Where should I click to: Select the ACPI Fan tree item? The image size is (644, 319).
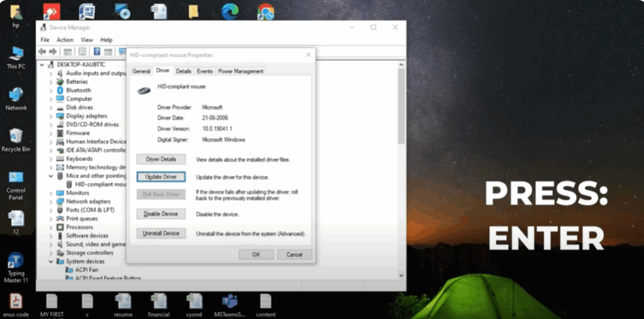click(x=82, y=270)
